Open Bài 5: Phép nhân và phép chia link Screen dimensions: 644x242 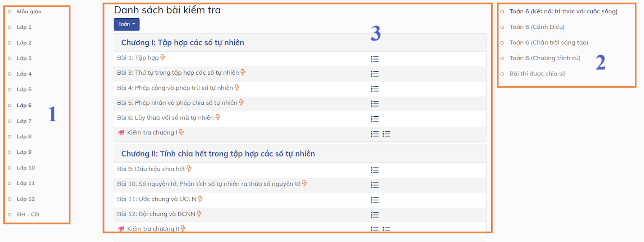[x=177, y=103]
